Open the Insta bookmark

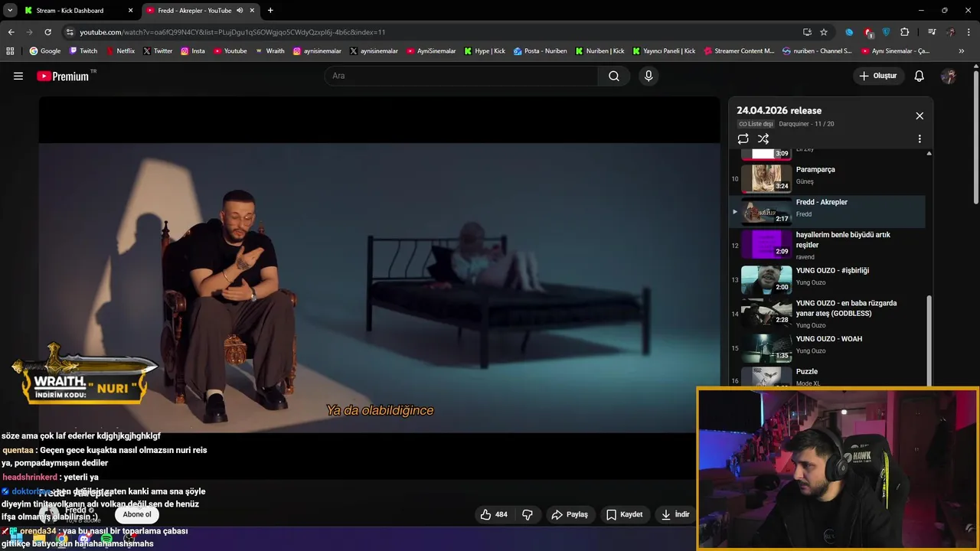[193, 51]
